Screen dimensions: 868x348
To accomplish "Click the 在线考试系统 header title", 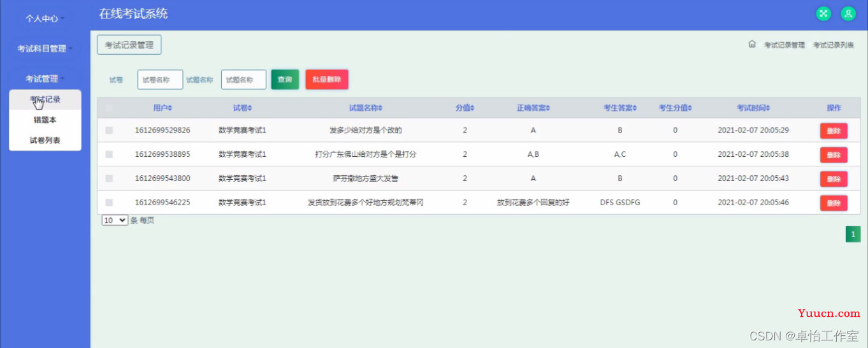I will 133,13.
